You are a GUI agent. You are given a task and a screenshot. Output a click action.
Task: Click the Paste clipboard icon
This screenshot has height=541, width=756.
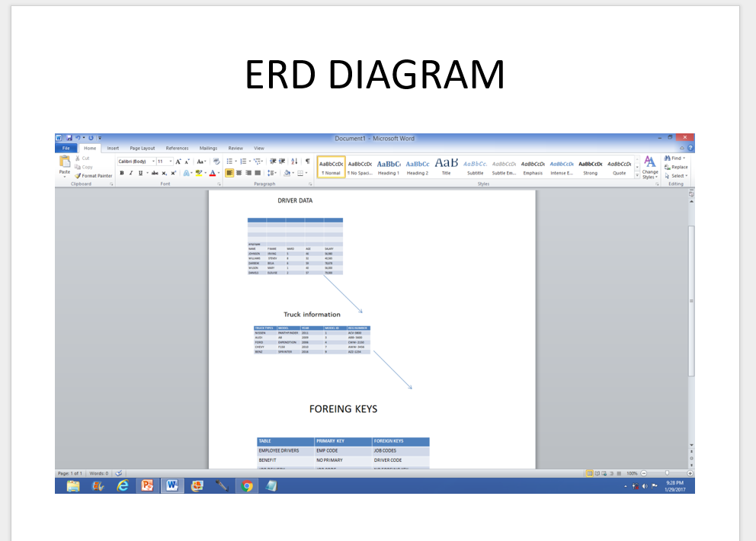(65, 162)
